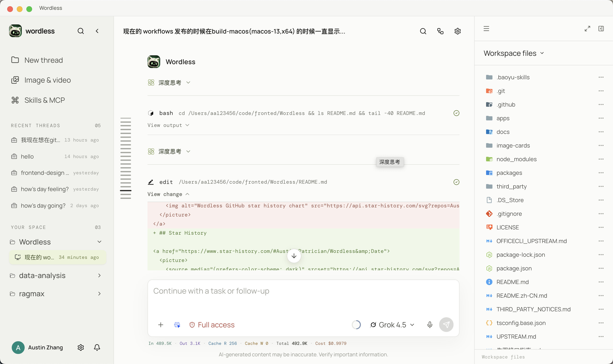Viewport: 613px width, 364px height.
Task: Open Image & video section
Action: coord(41,80)
